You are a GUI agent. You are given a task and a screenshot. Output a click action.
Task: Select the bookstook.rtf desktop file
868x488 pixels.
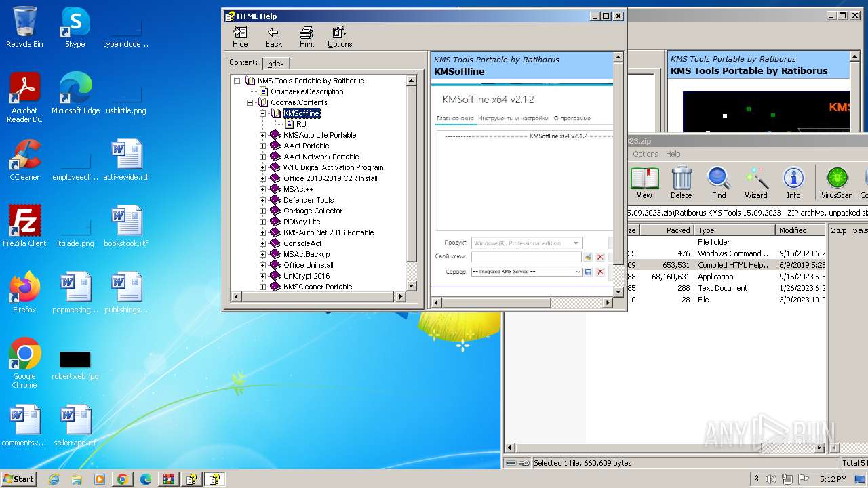point(126,226)
